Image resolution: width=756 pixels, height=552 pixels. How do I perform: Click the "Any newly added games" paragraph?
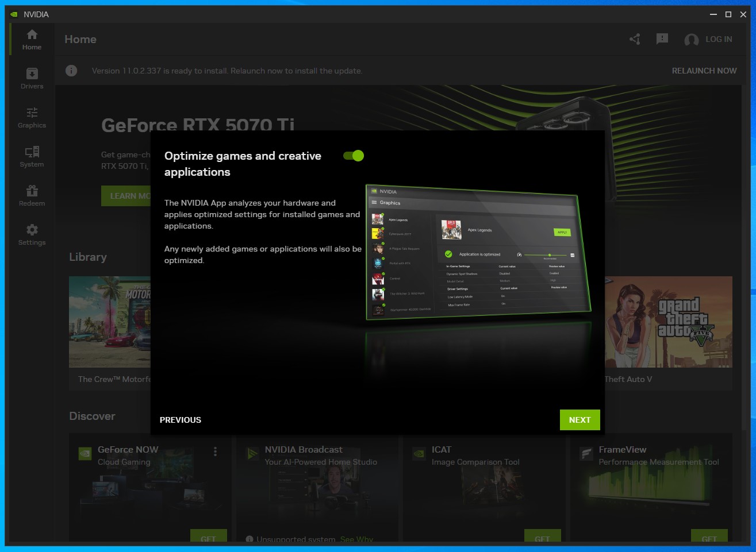click(x=263, y=254)
